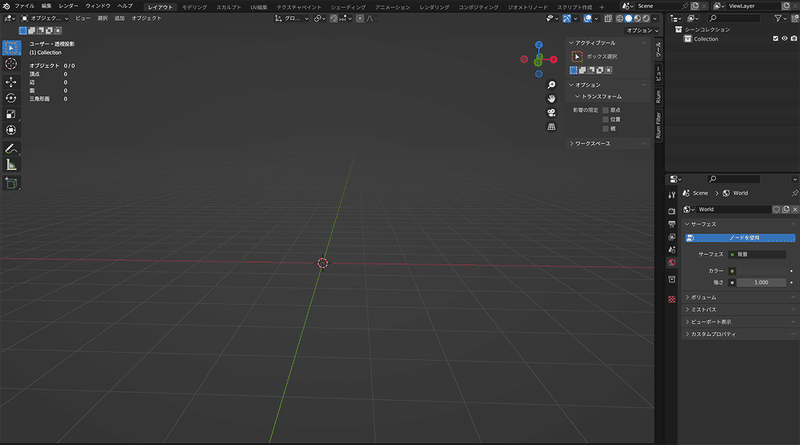This screenshot has width=800, height=445.
Task: Toggle camera view icon in viewport
Action: 552,112
